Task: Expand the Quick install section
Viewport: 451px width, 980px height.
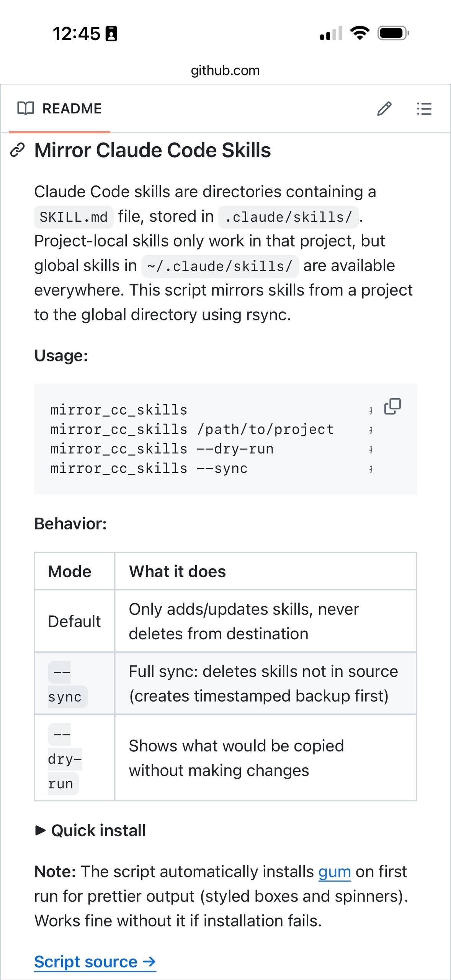Action: coord(90,830)
